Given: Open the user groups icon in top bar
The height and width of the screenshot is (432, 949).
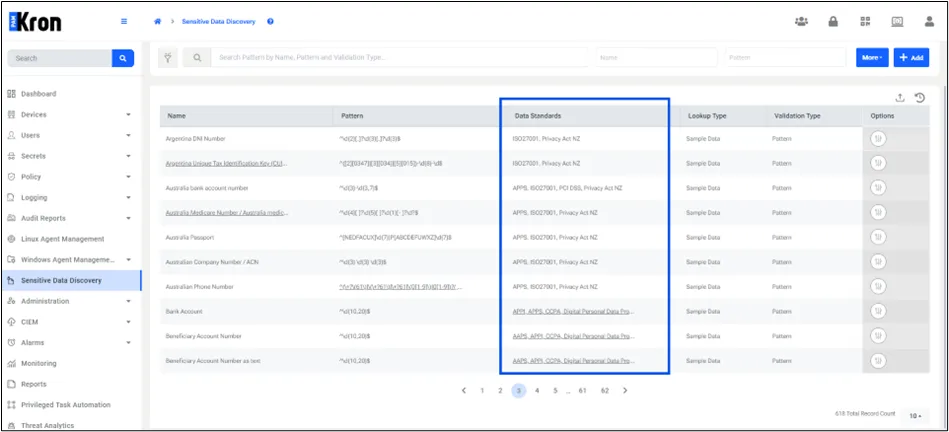Looking at the screenshot, I should 801,22.
